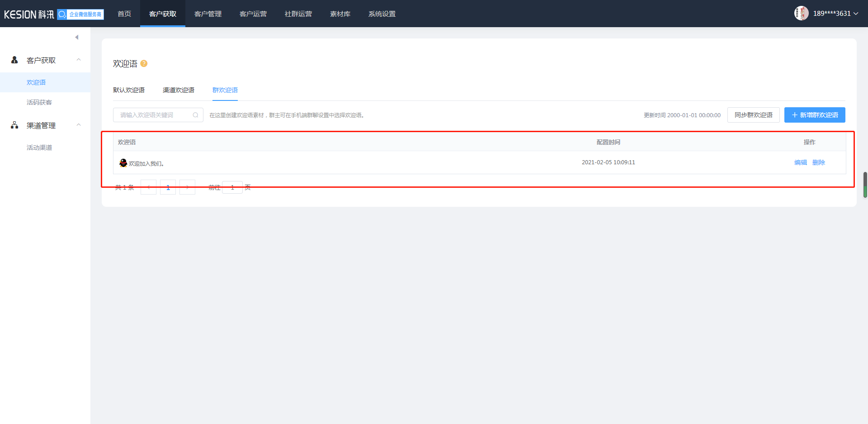Click the KESION 科汛 logo

29,14
